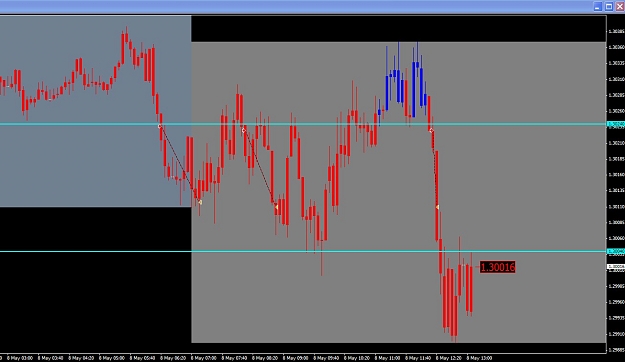Click the 8 May 11:00 time label
Viewport: 625px width, 362px height.
387,358
